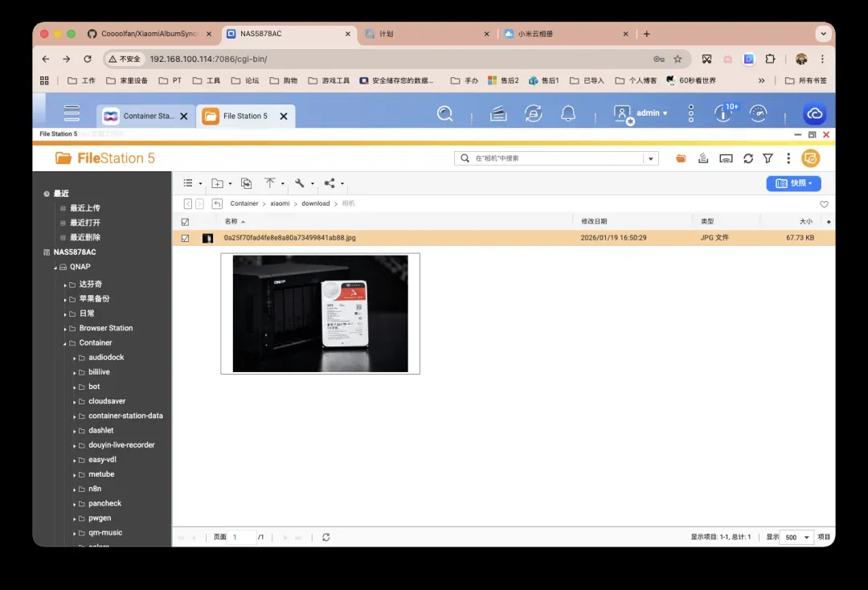Switch to the Container Station tab
The image size is (868, 590).
pyautogui.click(x=141, y=116)
